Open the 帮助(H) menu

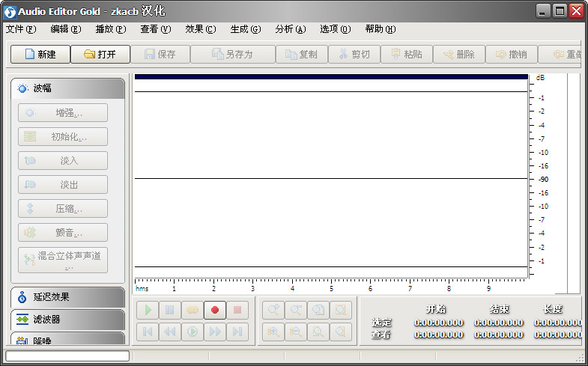(381, 29)
